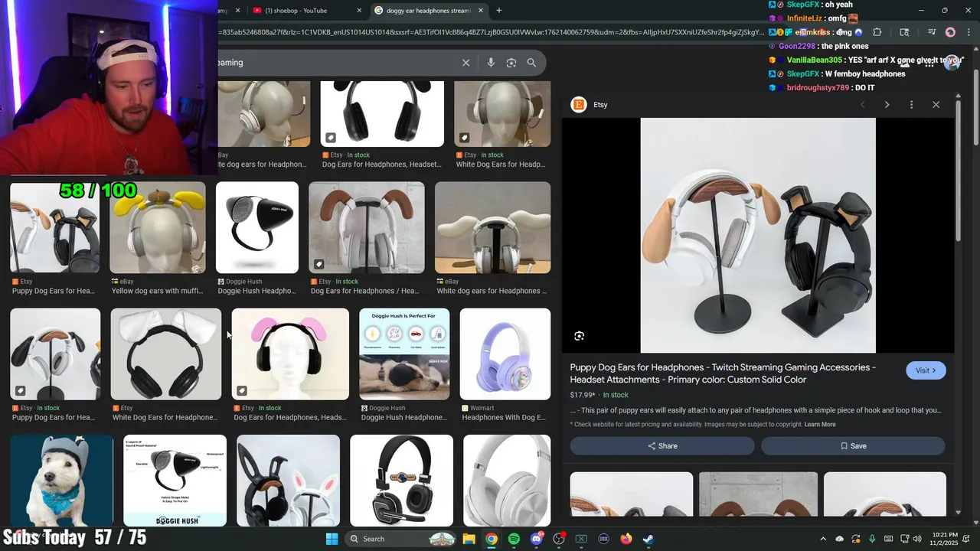The width and height of the screenshot is (980, 551).
Task: Open Steam from the taskbar
Action: click(x=648, y=539)
